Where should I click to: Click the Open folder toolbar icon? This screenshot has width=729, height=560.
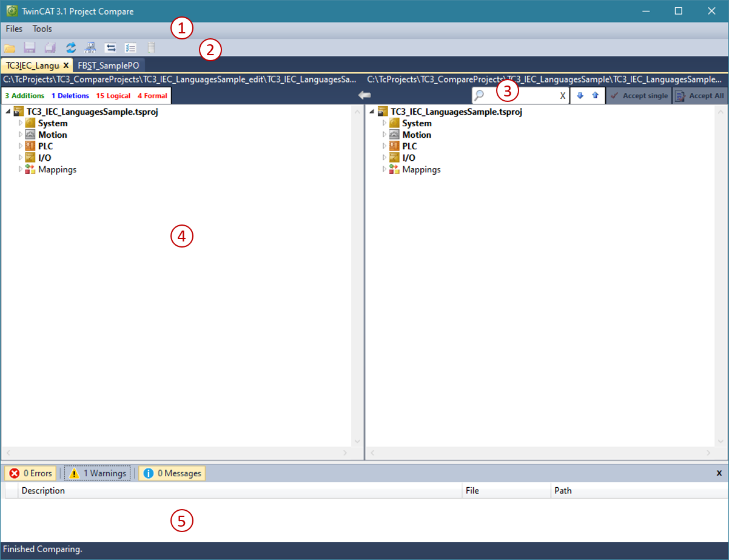pos(10,47)
